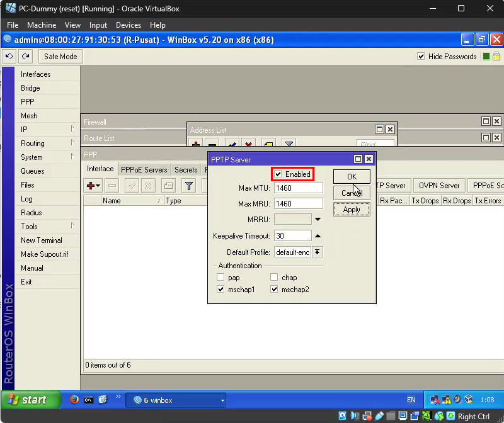
Task: Click the green traffic indicator square
Action: (x=486, y=57)
